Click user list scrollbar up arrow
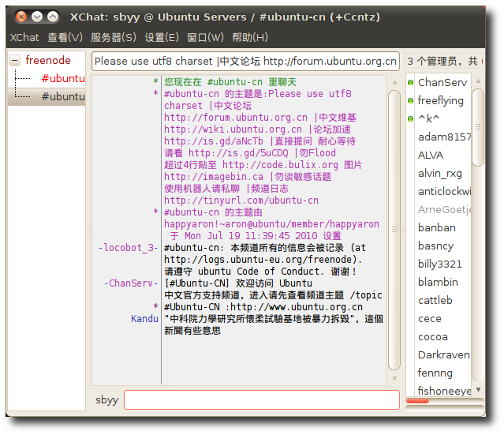The height and width of the screenshot is (435, 504). click(x=478, y=81)
